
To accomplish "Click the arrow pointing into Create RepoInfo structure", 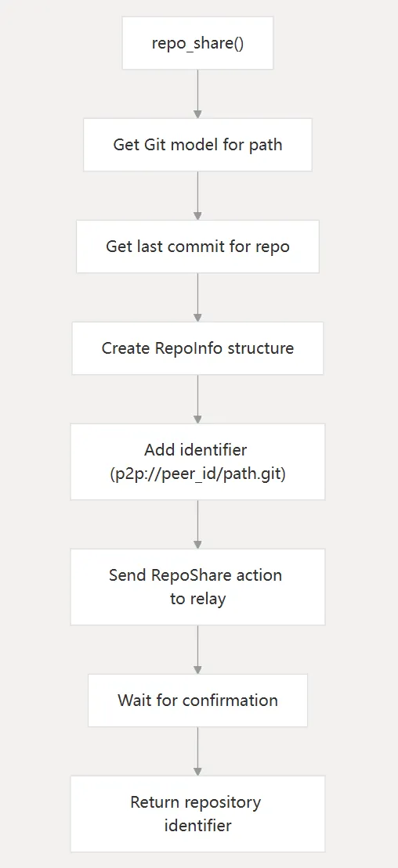I will pyautogui.click(x=197, y=297).
